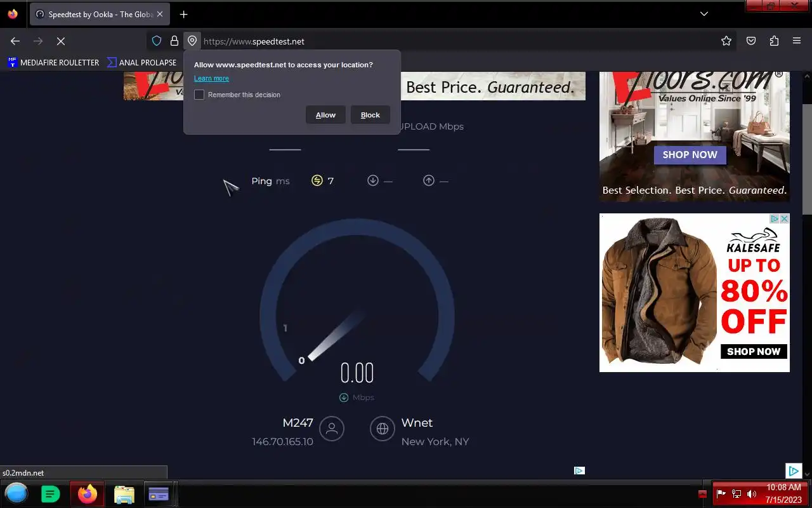
Task: Click the Firefox taskbar icon
Action: (x=88, y=493)
